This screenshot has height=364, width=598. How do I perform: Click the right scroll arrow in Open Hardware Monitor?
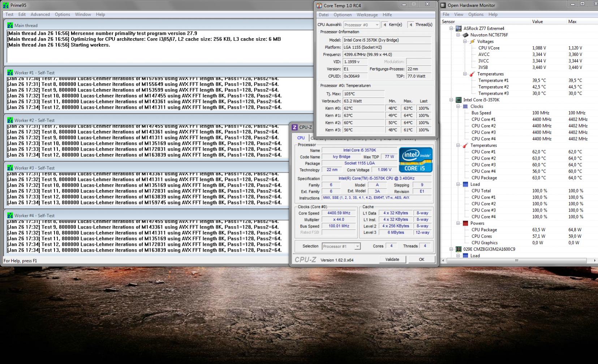point(595,260)
